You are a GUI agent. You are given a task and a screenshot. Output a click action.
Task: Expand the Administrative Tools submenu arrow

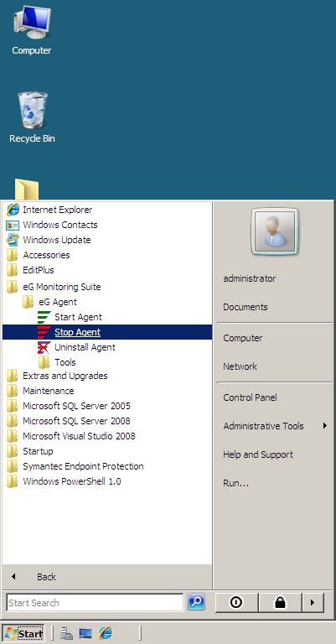coord(324,425)
